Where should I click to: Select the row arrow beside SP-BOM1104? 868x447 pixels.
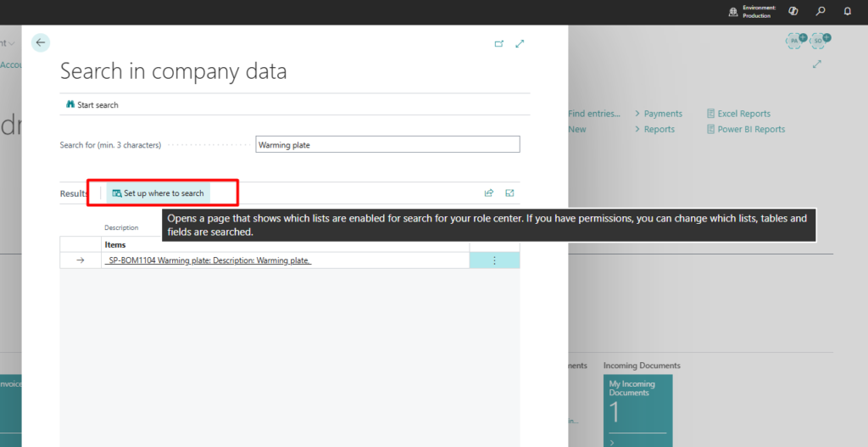tap(81, 260)
